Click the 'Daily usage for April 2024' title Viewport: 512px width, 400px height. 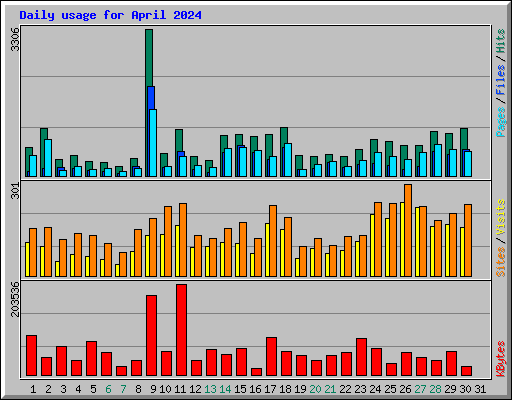pyautogui.click(x=110, y=15)
